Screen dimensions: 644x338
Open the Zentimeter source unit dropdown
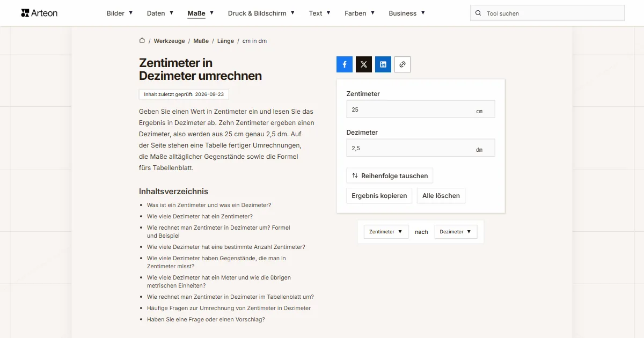(386, 232)
